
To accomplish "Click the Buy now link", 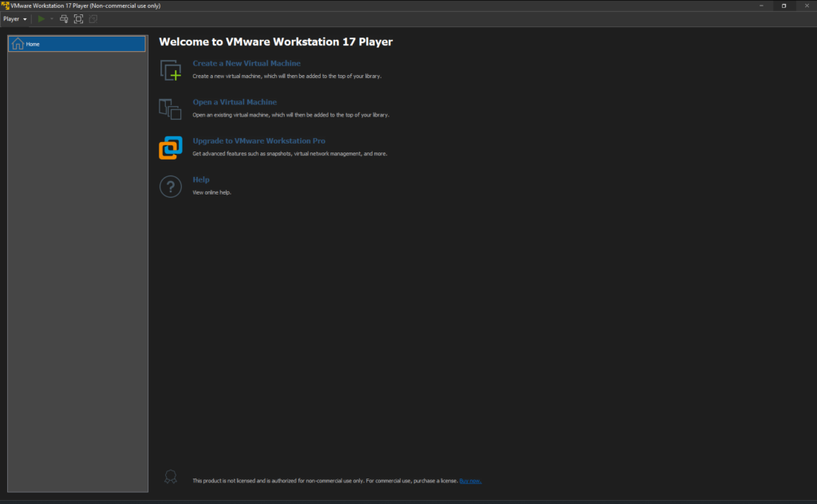I will 470,480.
